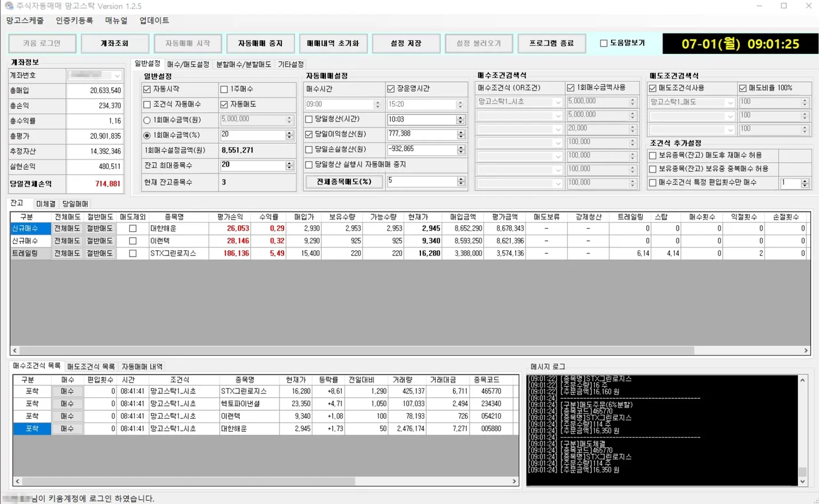Click the 당일손실청산 -932,865 input field
This screenshot has height=504, width=819.
(422, 149)
